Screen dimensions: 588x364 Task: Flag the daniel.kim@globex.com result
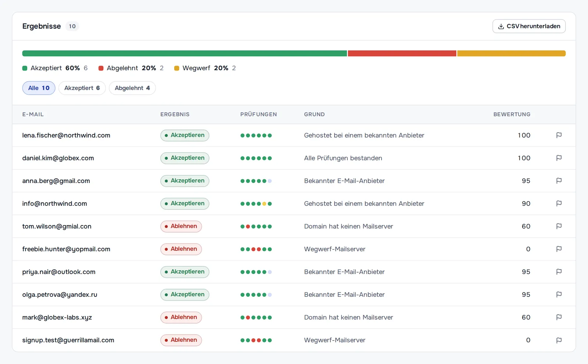(x=559, y=158)
